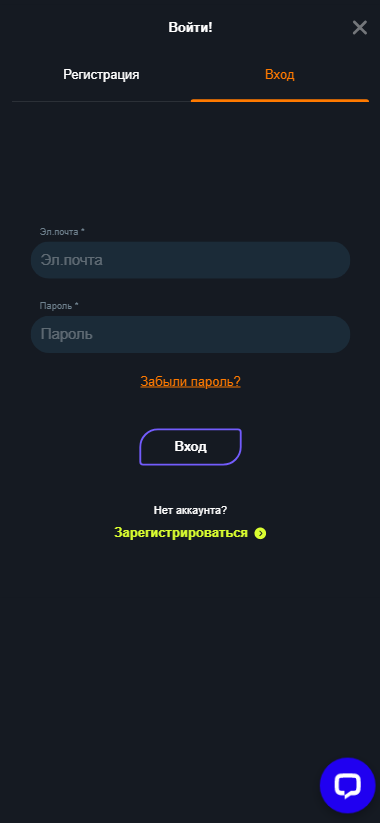Focus the Пароль input field
The width and height of the screenshot is (380, 823).
pos(190,334)
